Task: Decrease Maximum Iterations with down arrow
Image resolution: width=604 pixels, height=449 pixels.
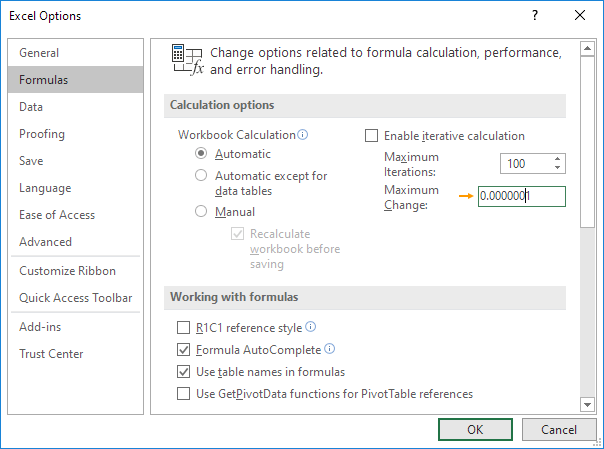Action: (556, 168)
